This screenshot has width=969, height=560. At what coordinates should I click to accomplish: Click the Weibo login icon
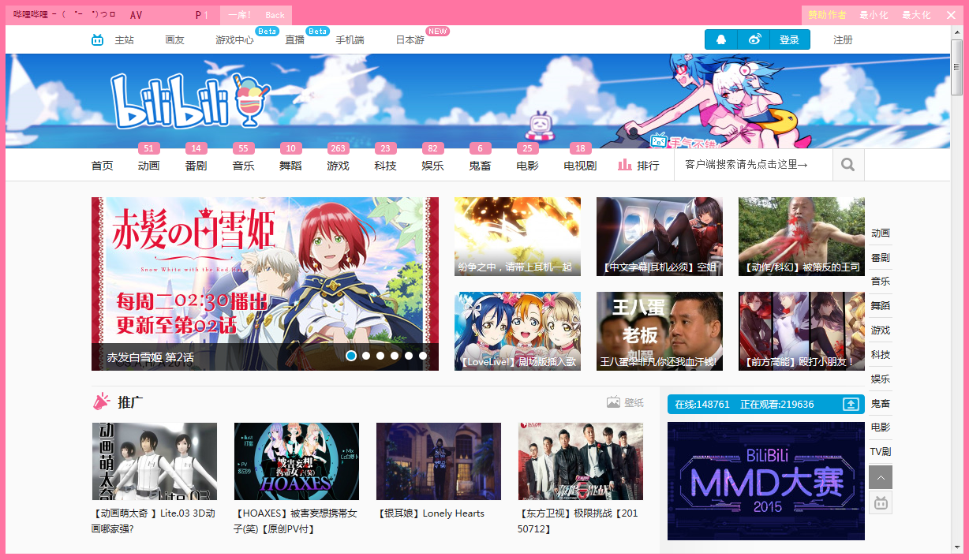coord(754,39)
